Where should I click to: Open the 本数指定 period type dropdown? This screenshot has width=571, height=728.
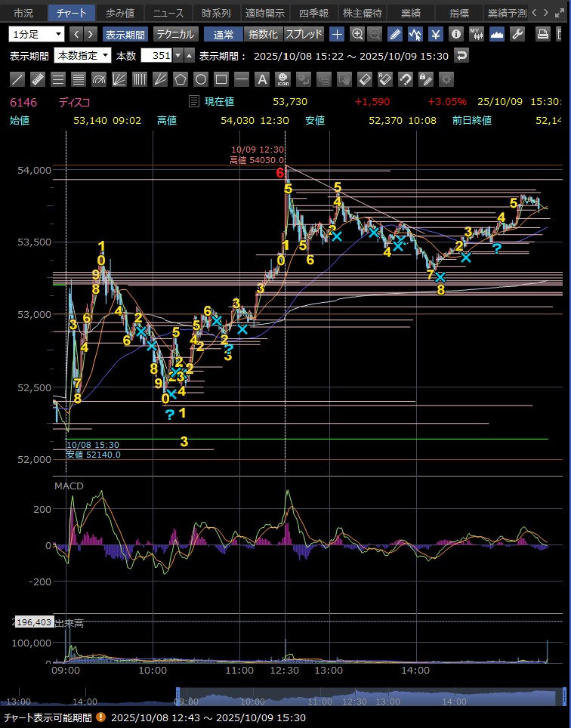[82, 56]
